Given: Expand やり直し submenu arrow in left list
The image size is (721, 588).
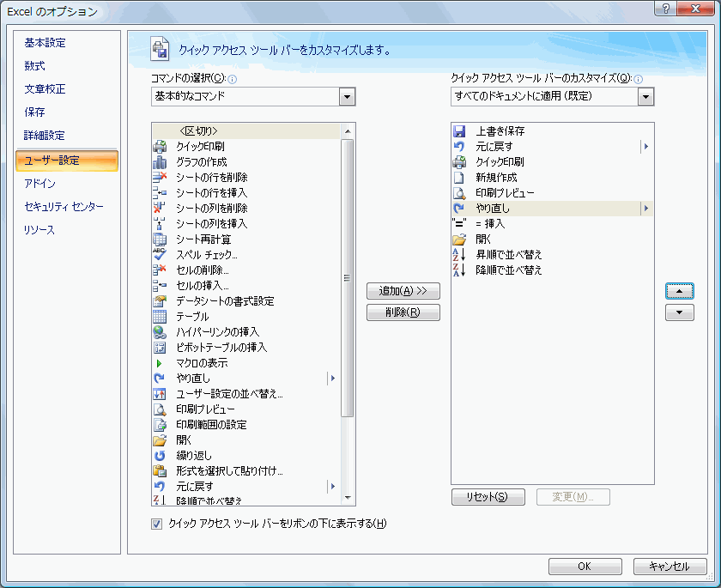Looking at the screenshot, I should 333,379.
